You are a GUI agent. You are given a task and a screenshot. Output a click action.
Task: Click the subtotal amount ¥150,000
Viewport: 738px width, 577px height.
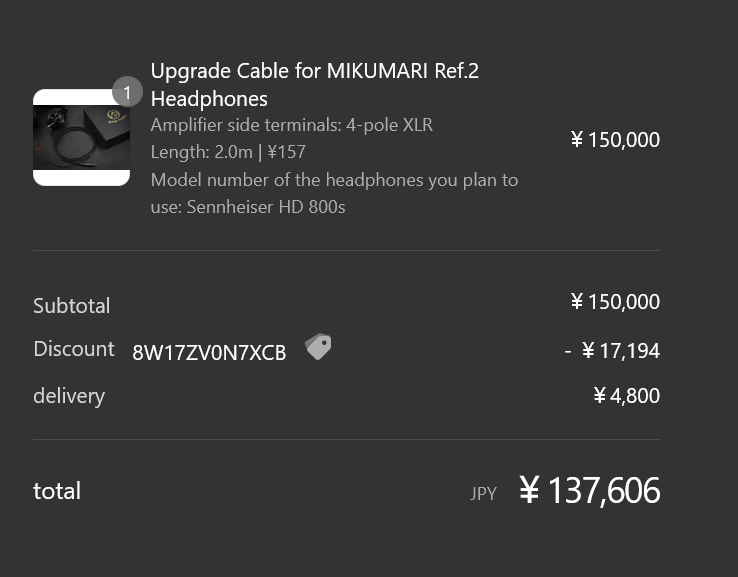[x=615, y=302]
